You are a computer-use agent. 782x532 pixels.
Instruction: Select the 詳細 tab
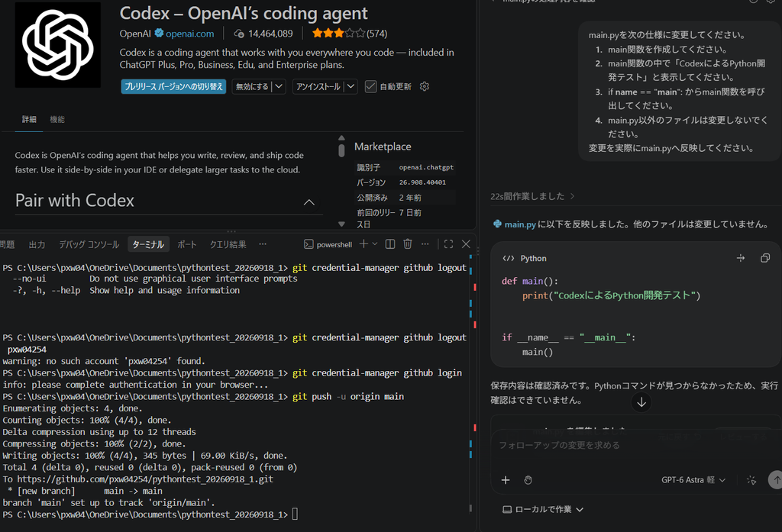29,119
